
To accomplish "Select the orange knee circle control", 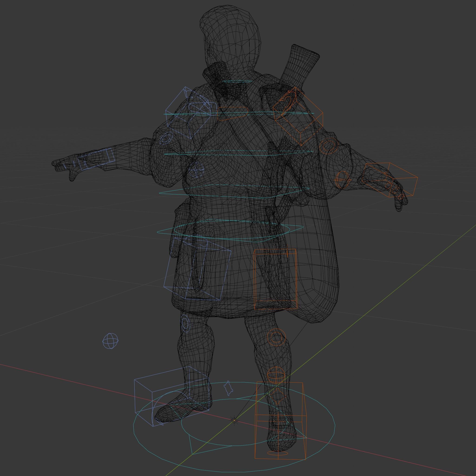I will tap(276, 337).
